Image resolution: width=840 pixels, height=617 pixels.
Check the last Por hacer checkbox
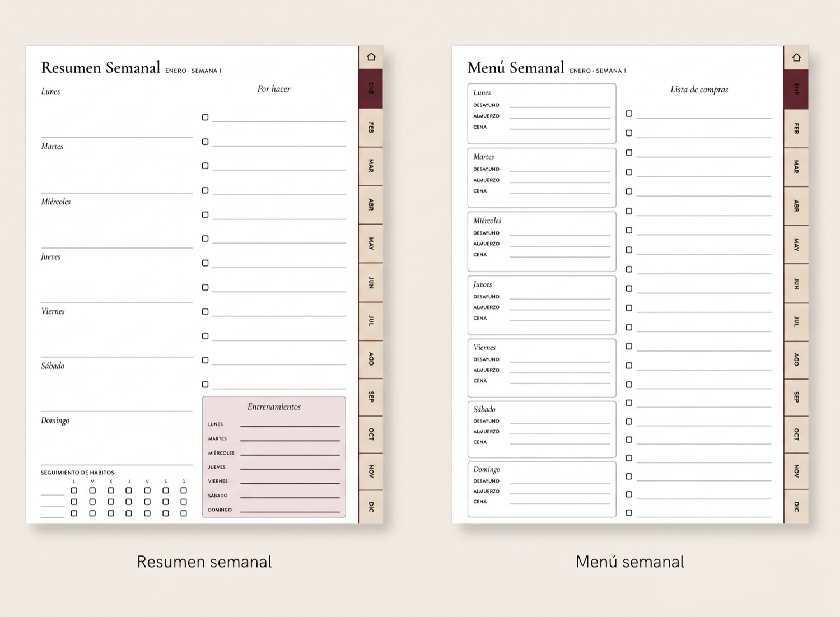point(205,384)
